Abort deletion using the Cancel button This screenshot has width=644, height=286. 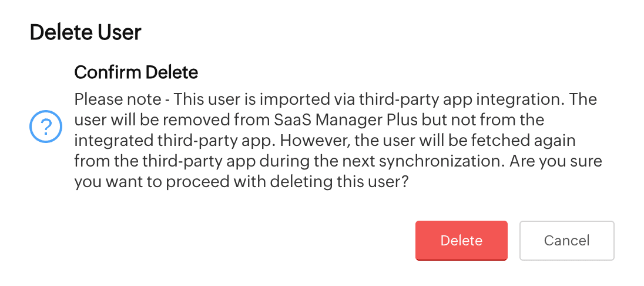[567, 241]
